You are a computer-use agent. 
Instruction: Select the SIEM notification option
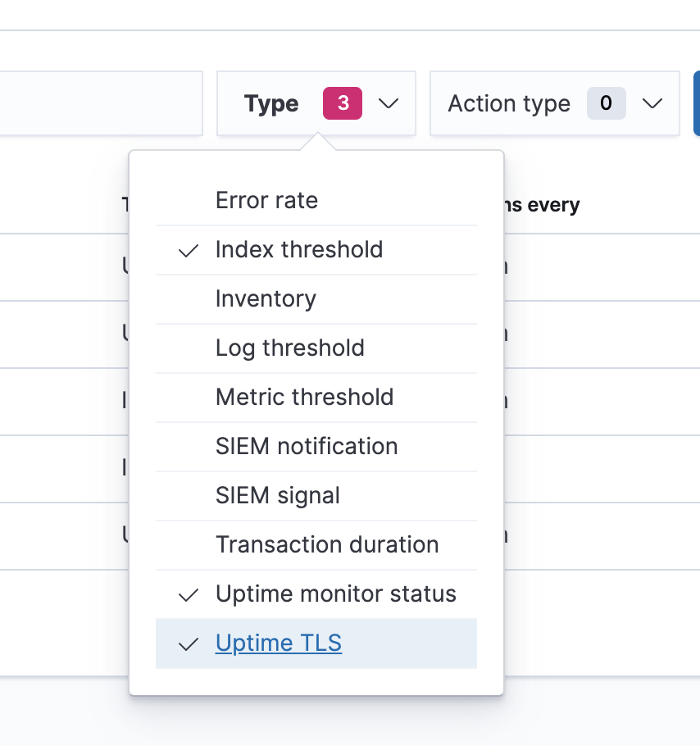point(307,446)
